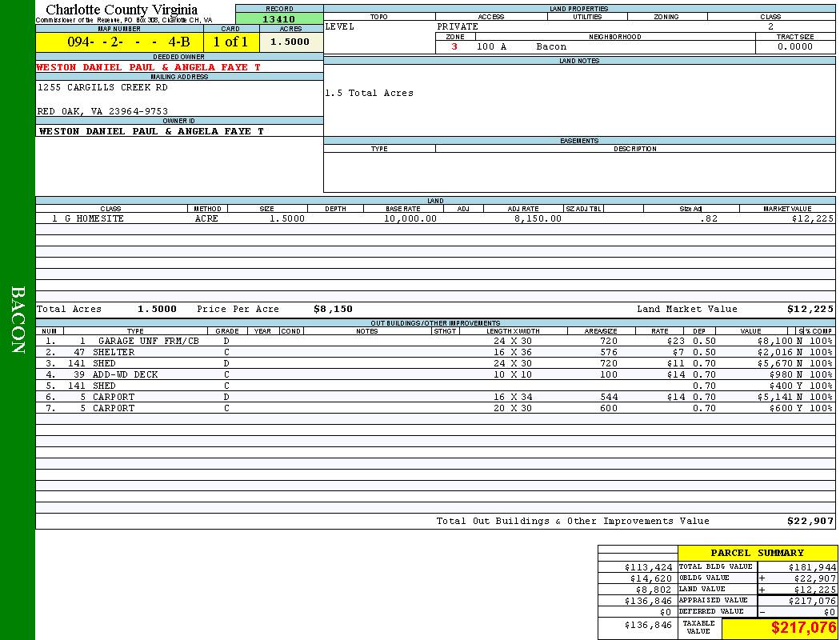Click the green record number 13410
The height and width of the screenshot is (640, 840).
click(279, 19)
